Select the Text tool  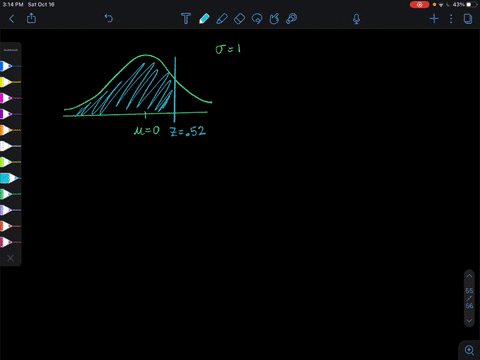point(186,19)
